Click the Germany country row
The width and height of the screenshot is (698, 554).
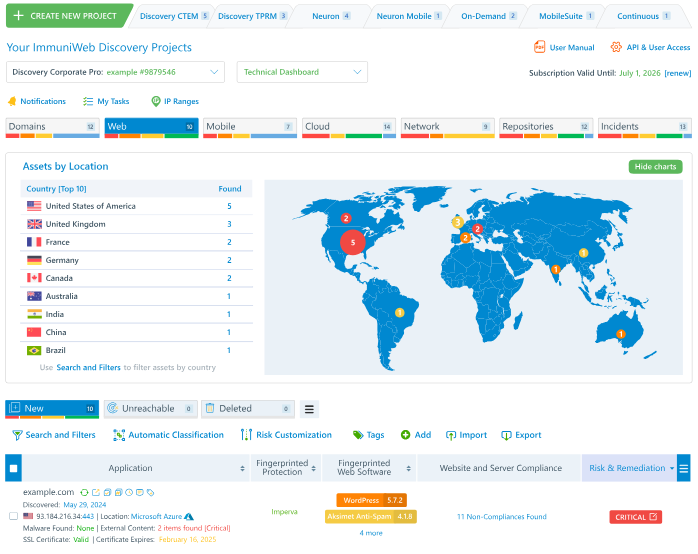click(137, 260)
